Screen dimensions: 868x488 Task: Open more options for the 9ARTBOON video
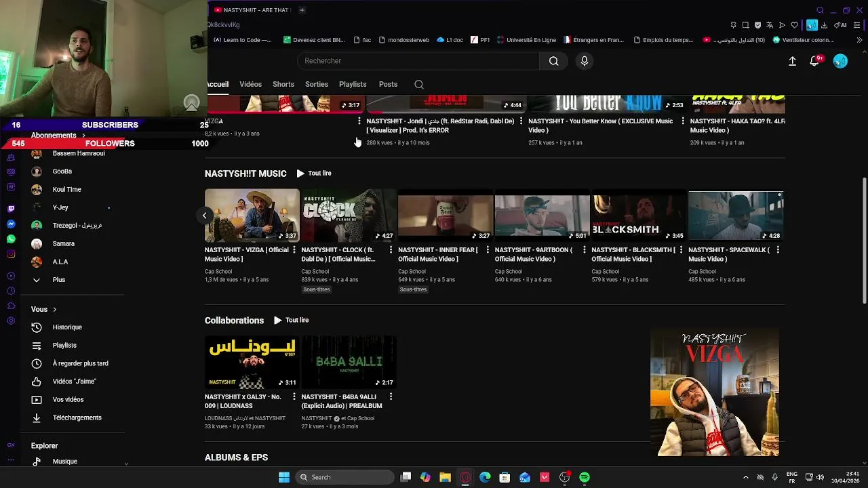(584, 250)
